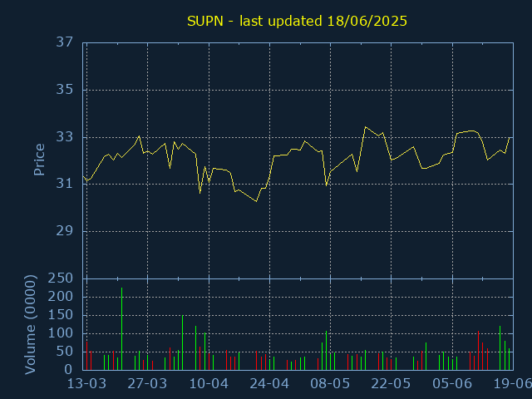The width and height of the screenshot is (532, 399).
Task: Click the tallest green volume bar above 200
Action: point(122,329)
